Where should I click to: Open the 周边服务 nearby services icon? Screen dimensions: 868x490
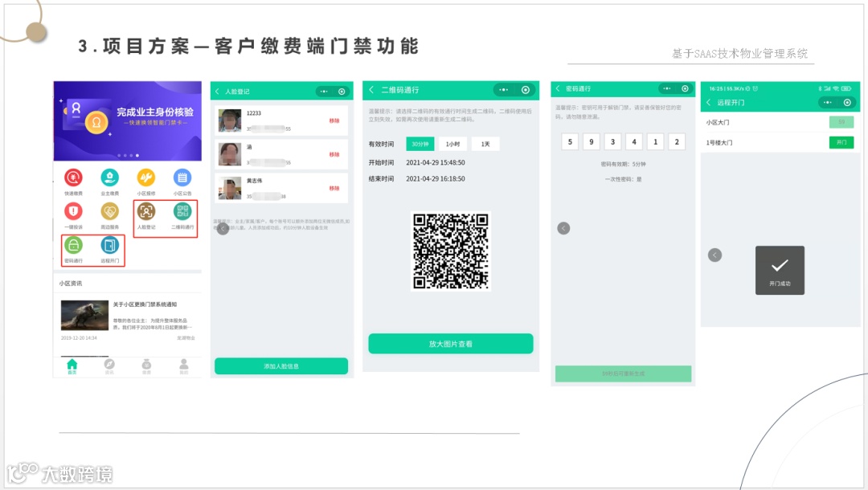click(109, 210)
